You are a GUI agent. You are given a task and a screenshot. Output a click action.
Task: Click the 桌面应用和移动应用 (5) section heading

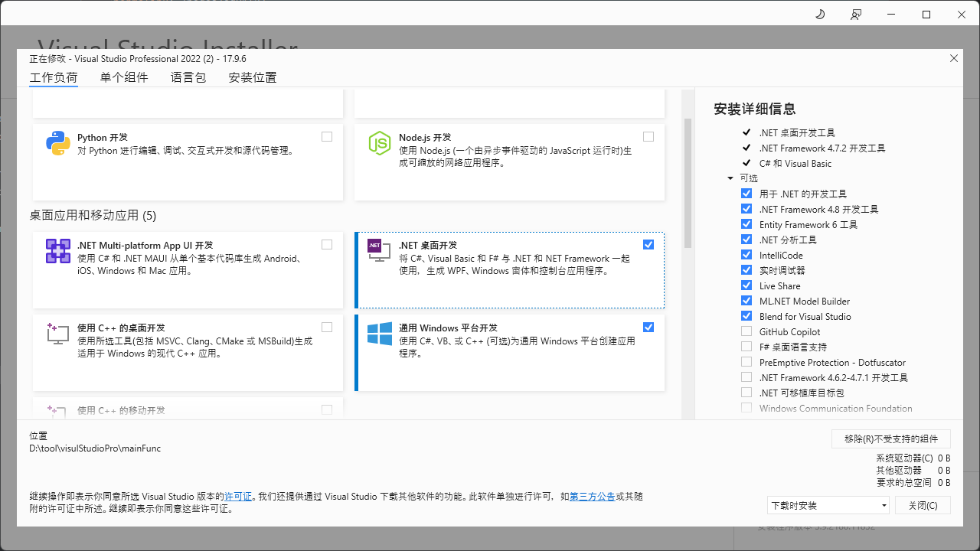coord(93,216)
